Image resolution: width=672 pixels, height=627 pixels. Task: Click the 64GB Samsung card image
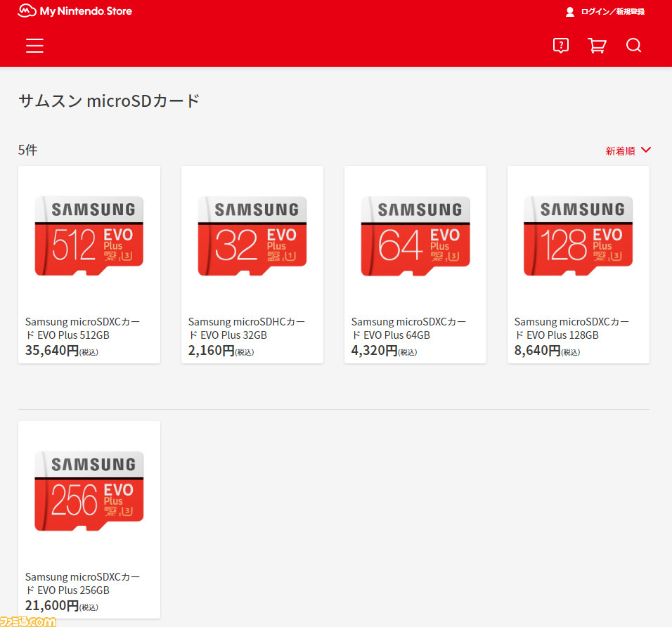click(415, 235)
